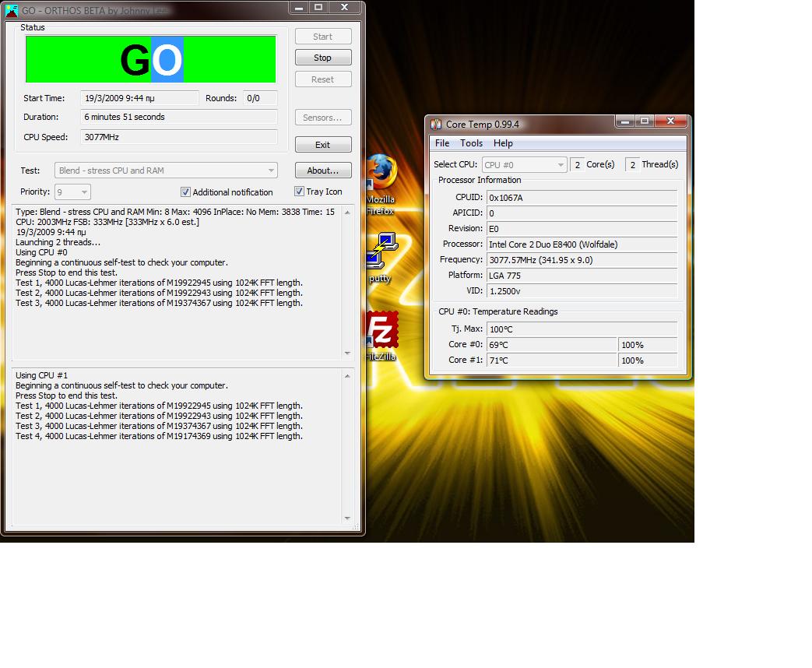Click the 'Using CPU #0' log line
This screenshot has width=812, height=668.
[41, 252]
